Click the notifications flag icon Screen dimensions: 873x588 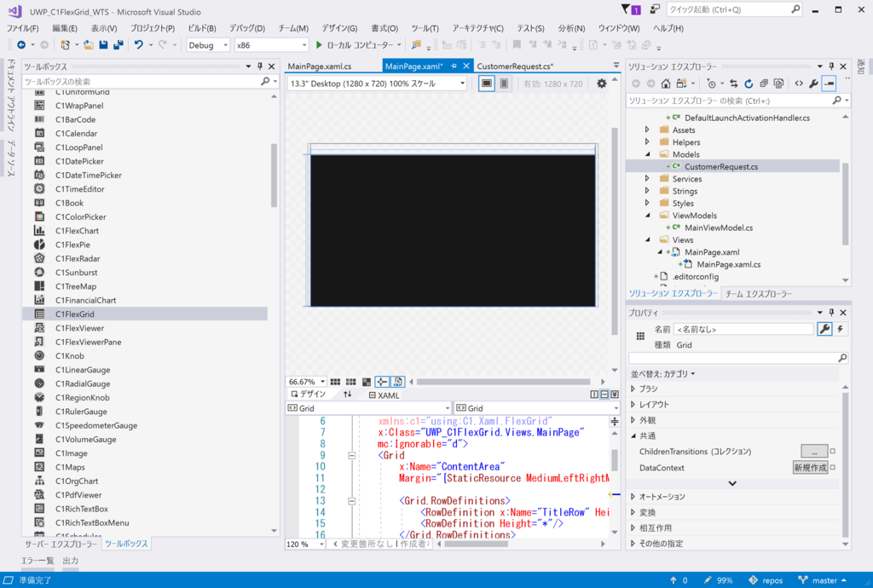631,9
